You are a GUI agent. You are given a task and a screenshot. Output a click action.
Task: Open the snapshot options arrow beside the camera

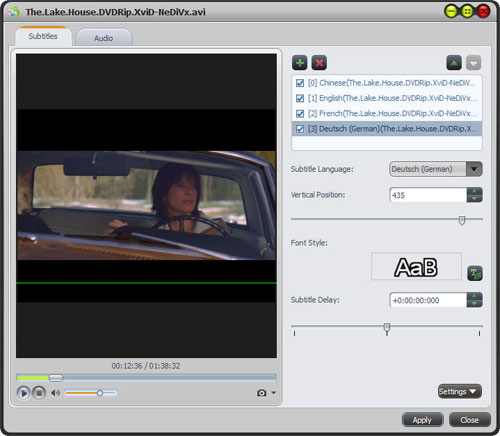click(273, 393)
